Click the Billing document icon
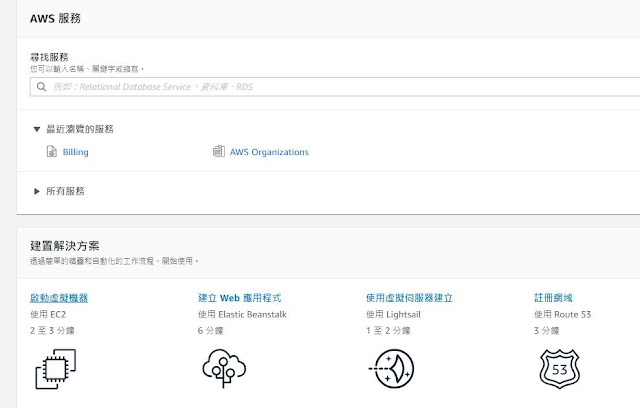The height and width of the screenshot is (408, 640). 52,151
